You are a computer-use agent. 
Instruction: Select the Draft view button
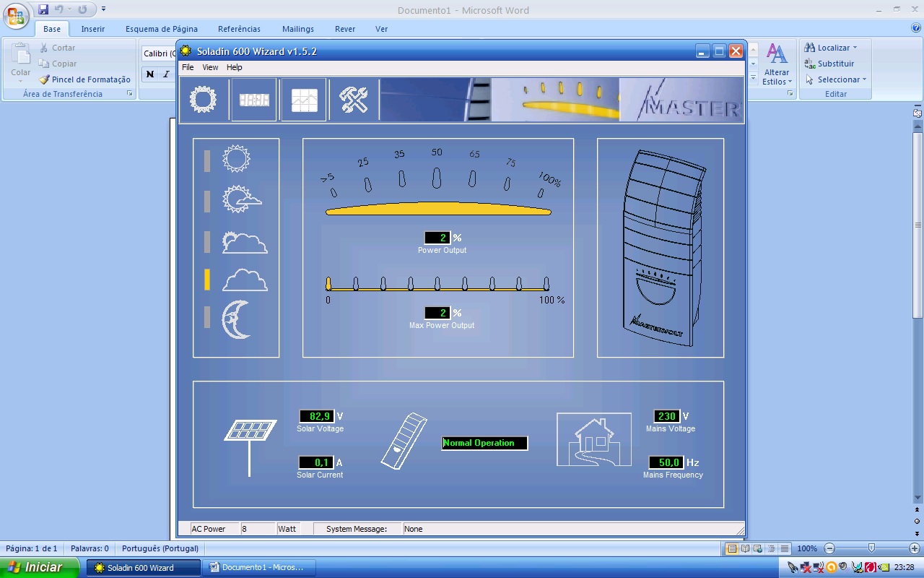tap(785, 549)
